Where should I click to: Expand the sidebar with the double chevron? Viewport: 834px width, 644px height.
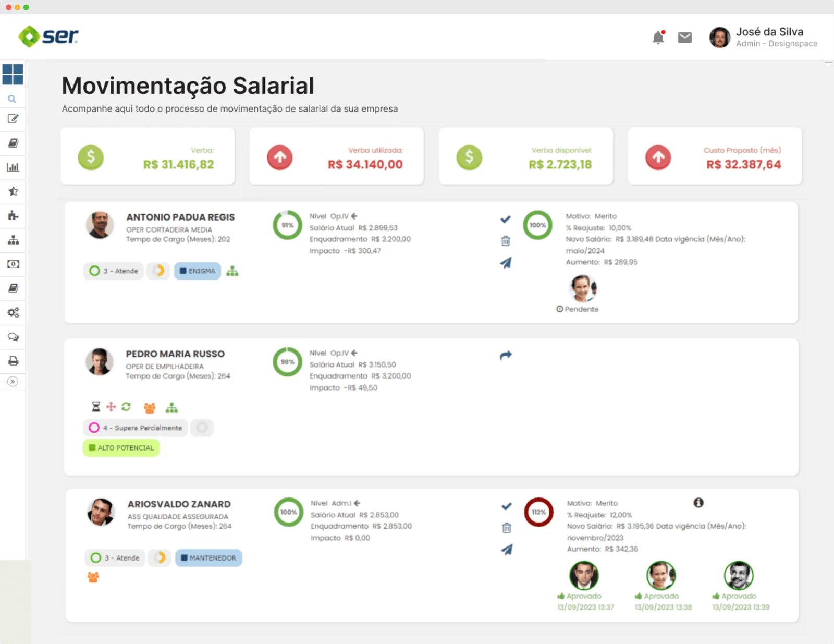click(x=13, y=382)
